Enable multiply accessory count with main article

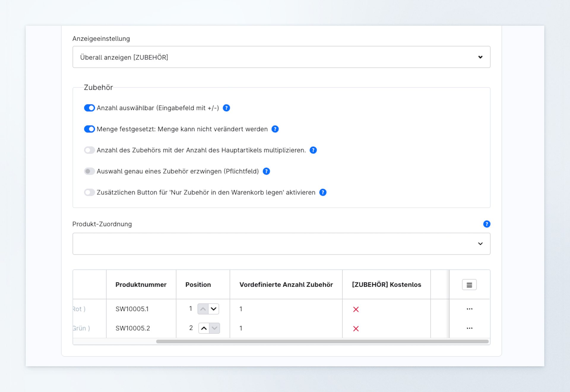(x=89, y=150)
